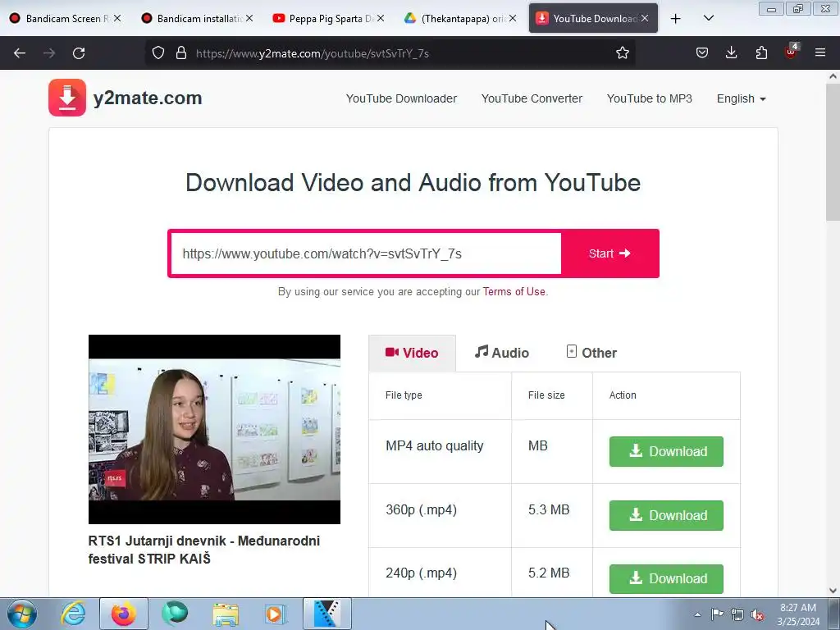Open Windows Explorer folder on taskbar

tap(226, 614)
